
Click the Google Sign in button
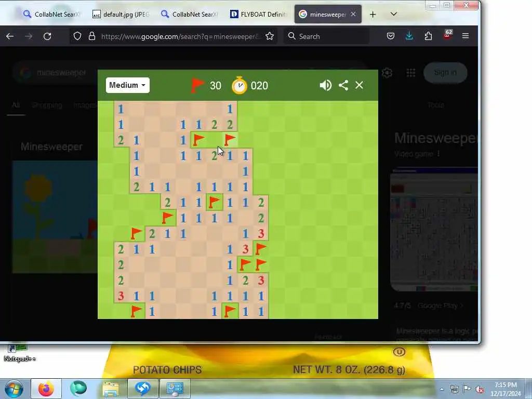click(x=445, y=73)
